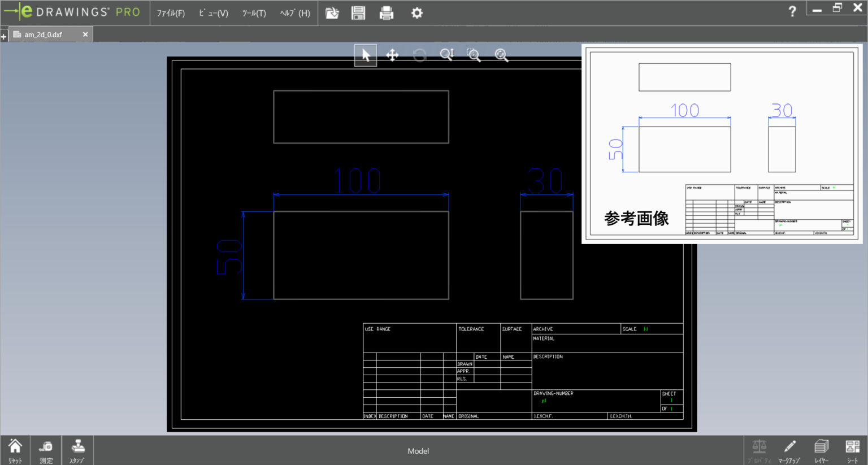Open the ファイル(F) menu
This screenshot has height=465, width=868.
tap(170, 13)
